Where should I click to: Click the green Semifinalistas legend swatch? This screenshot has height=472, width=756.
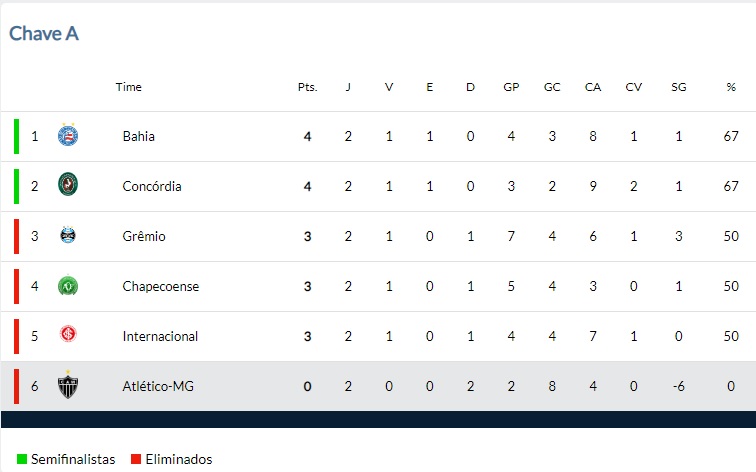click(x=22, y=459)
